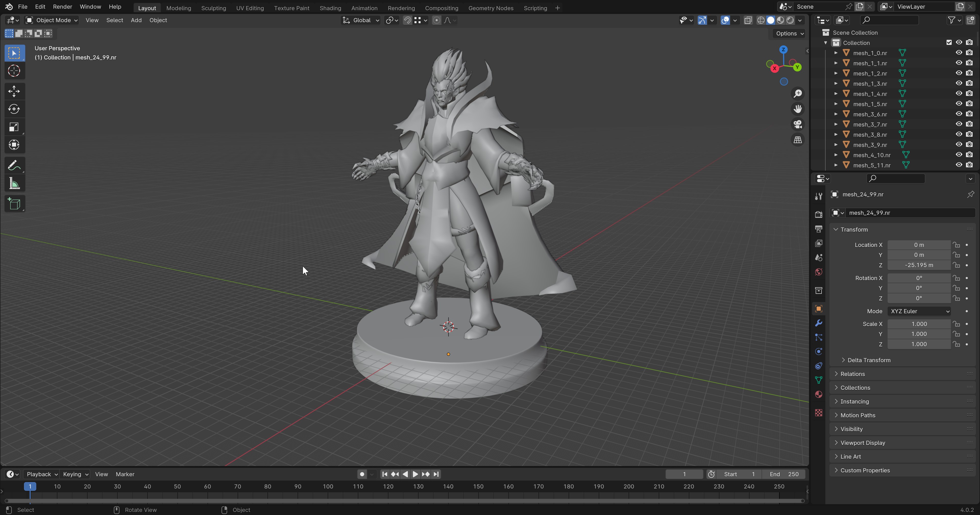980x515 pixels.
Task: Hide mesh_1_3.nr with its eye icon
Action: 959,83
